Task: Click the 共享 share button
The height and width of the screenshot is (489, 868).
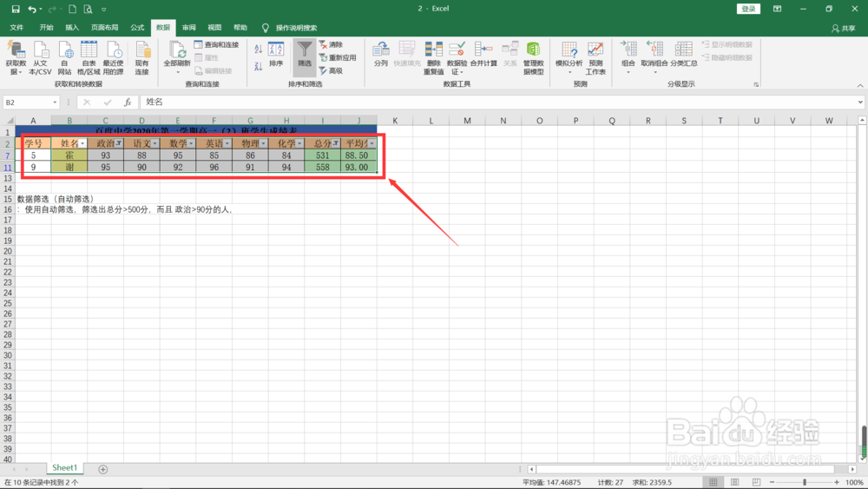Action: pyautogui.click(x=843, y=29)
